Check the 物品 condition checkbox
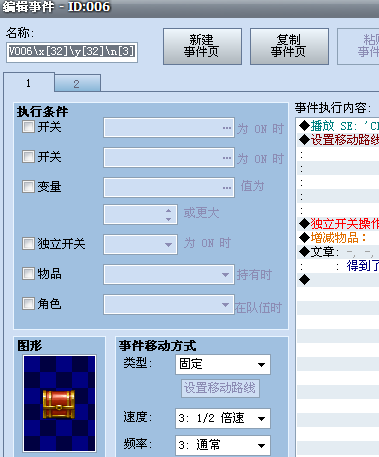This screenshot has height=457, width=379. coord(28,274)
